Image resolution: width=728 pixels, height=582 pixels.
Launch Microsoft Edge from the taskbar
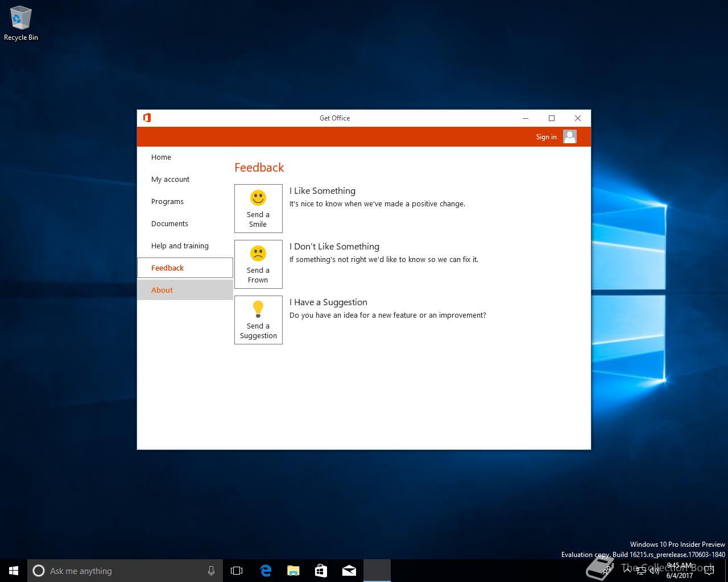click(x=266, y=571)
